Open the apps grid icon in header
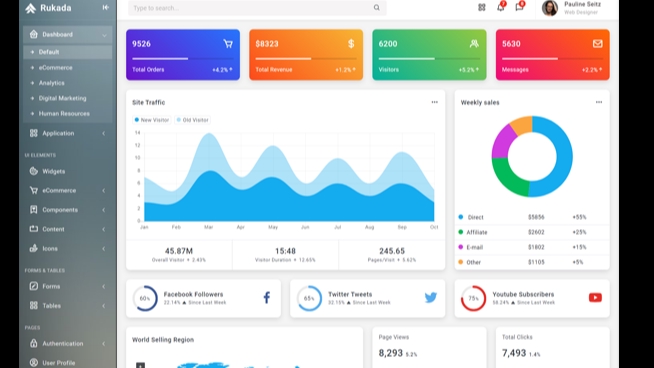The height and width of the screenshot is (368, 654). 482,8
